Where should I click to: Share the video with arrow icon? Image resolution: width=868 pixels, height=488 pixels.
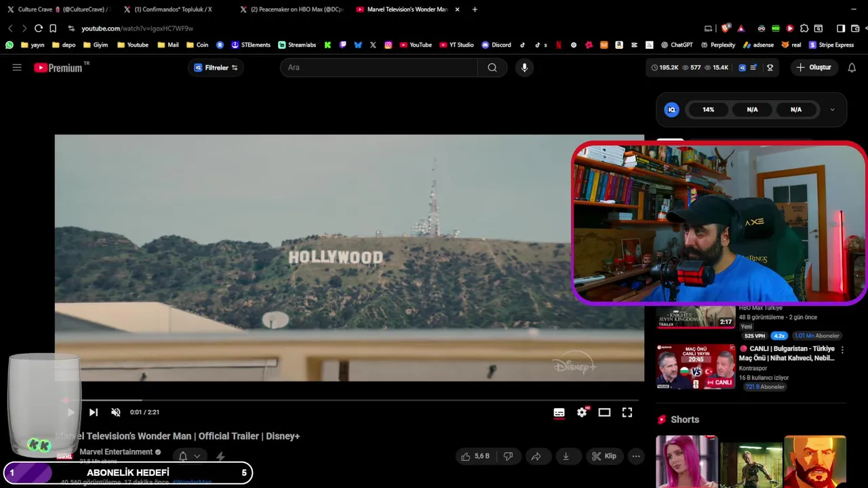[x=536, y=456]
